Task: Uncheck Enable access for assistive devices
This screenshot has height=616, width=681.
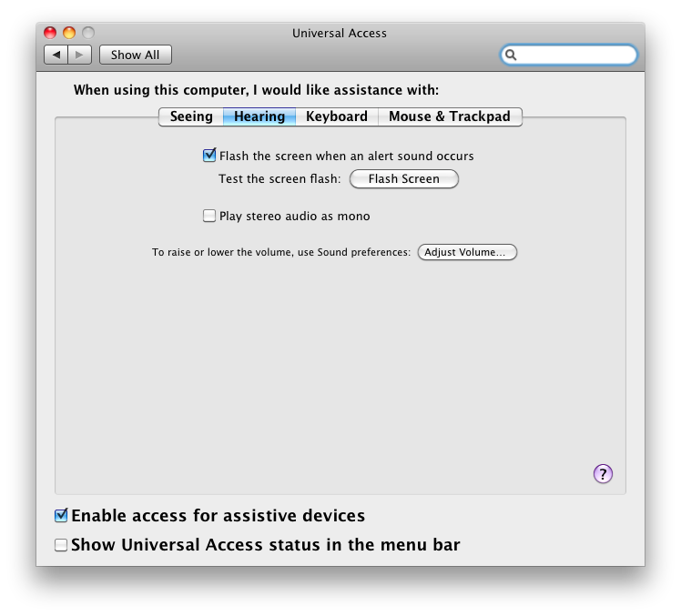Action: coord(61,515)
